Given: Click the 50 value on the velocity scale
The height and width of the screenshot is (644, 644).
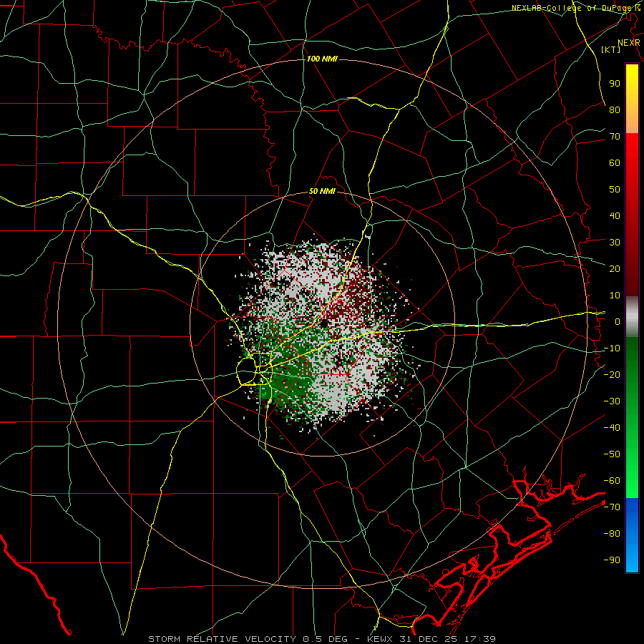Looking at the screenshot, I should [x=615, y=190].
